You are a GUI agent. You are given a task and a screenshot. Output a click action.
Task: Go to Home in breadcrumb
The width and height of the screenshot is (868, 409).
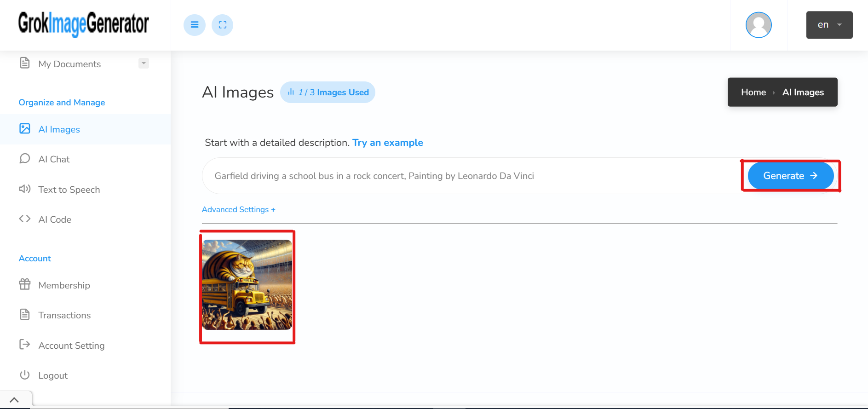[x=753, y=92]
